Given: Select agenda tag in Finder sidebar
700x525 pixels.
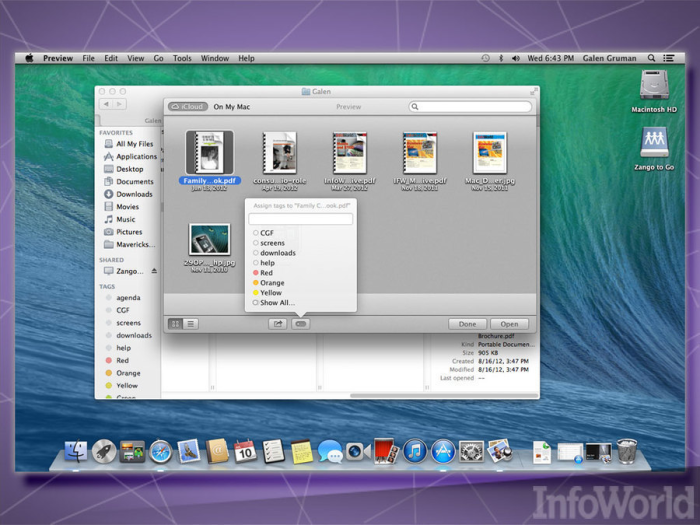Looking at the screenshot, I should pyautogui.click(x=123, y=297).
